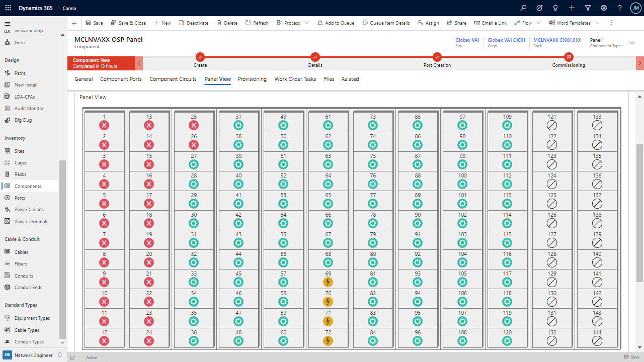The height and width of the screenshot is (362, 644).
Task: Click the plus quick create icon
Action: [572, 8]
